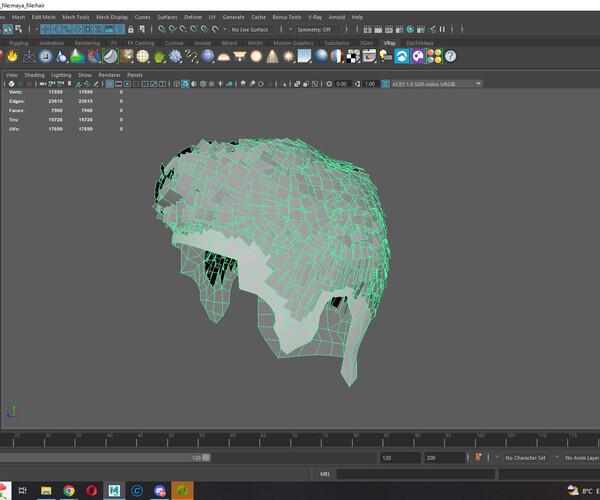This screenshot has width=600, height=500.
Task: Toggle viewport grid display button
Action: click(109, 84)
